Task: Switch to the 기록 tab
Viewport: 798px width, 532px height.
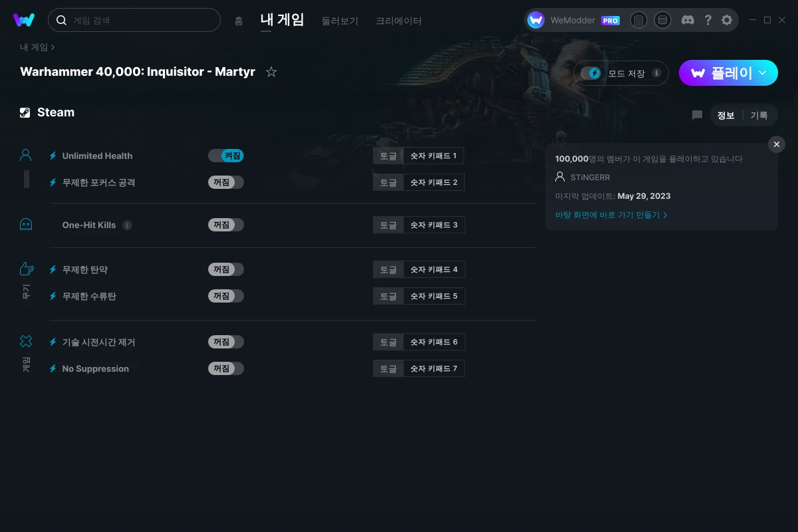Action: 759,115
